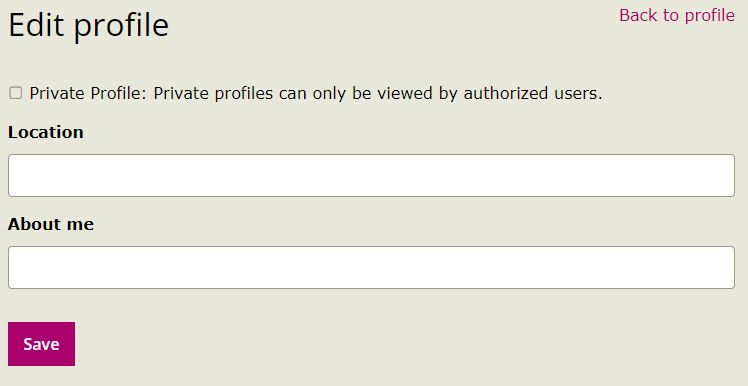This screenshot has width=748, height=386.
Task: Focus the About me input box
Action: (x=371, y=267)
